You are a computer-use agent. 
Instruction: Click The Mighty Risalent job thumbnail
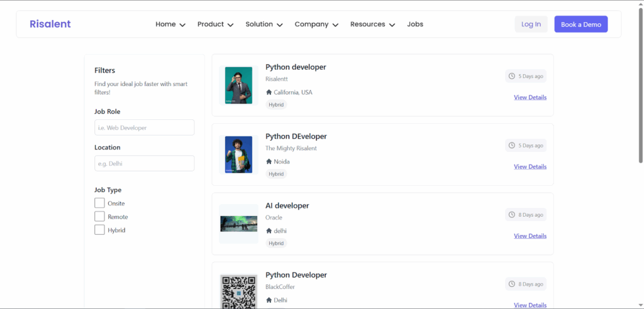tap(238, 154)
